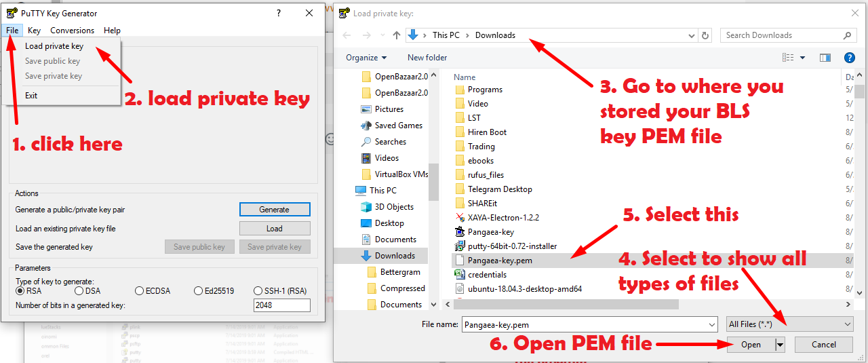Open the view options dropdown arrow
Screen dimensions: 868x363
(803, 58)
